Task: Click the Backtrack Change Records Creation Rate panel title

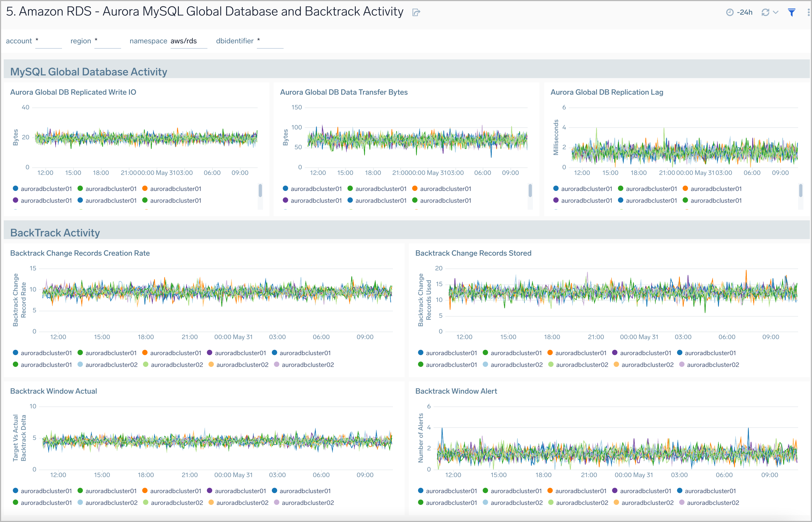Action: pyautogui.click(x=80, y=253)
